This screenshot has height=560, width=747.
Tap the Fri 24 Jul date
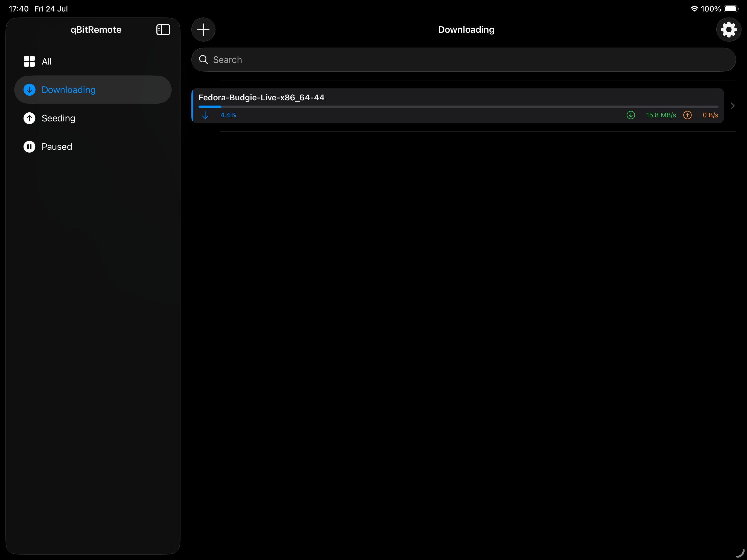[51, 9]
